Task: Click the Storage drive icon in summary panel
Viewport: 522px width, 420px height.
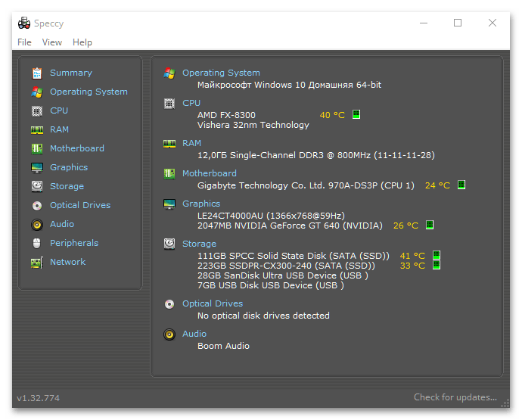Action: coord(169,244)
